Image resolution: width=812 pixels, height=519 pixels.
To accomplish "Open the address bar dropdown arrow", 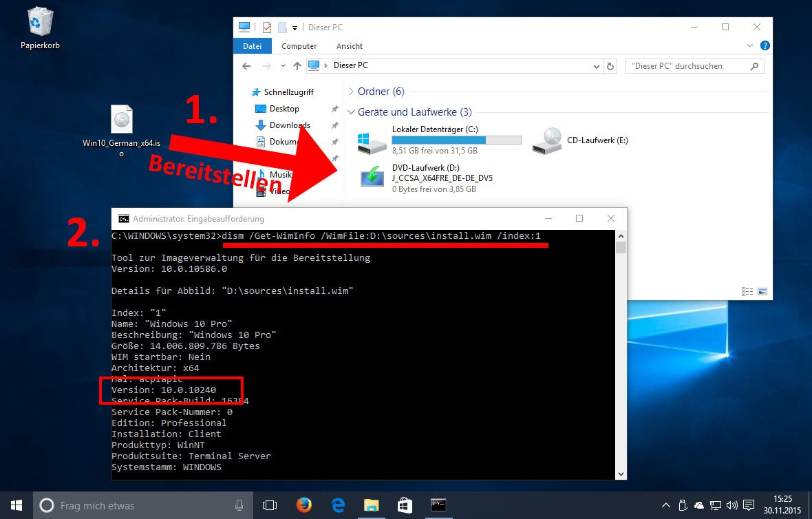I will [597, 66].
